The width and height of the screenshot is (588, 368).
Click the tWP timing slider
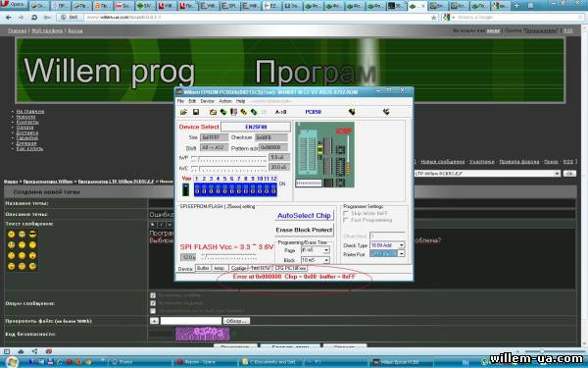[x=229, y=158]
